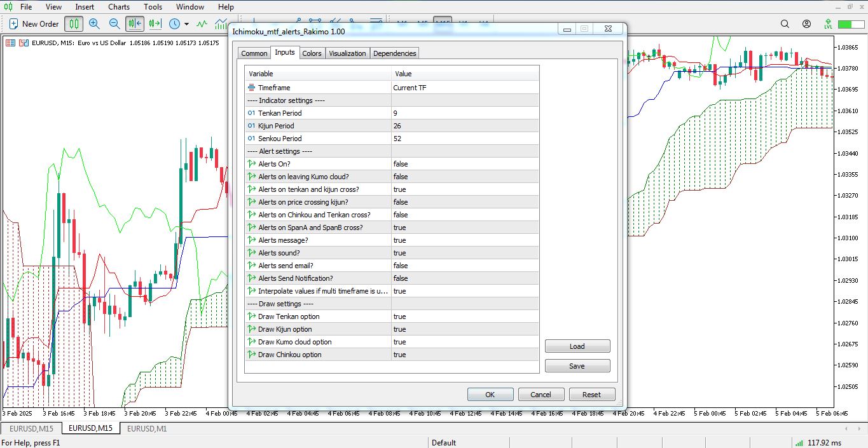The image size is (868, 448).
Task: Confirm the dialog with OK
Action: (490, 395)
